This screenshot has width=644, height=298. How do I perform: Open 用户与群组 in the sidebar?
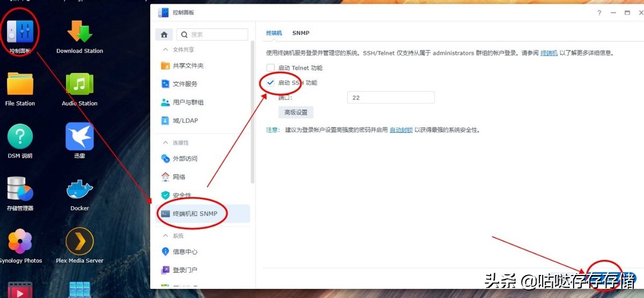[202, 102]
